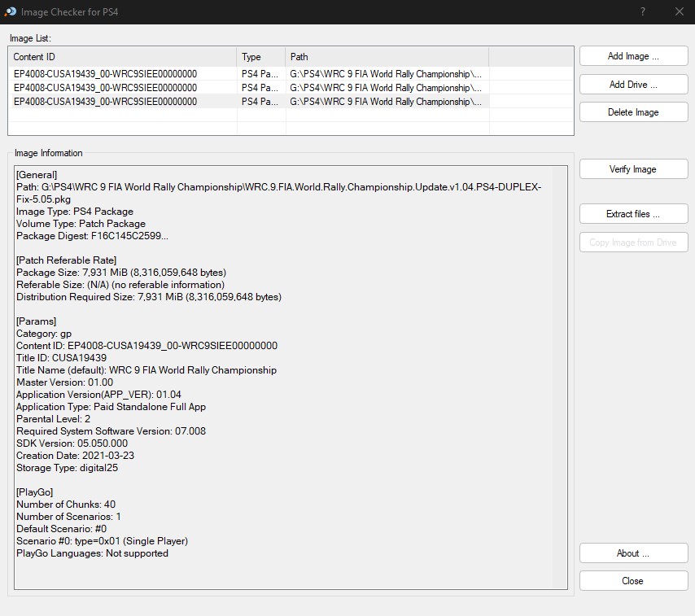Click the 'SDK Version: 05.050.000' line
The image size is (695, 616).
point(72,443)
